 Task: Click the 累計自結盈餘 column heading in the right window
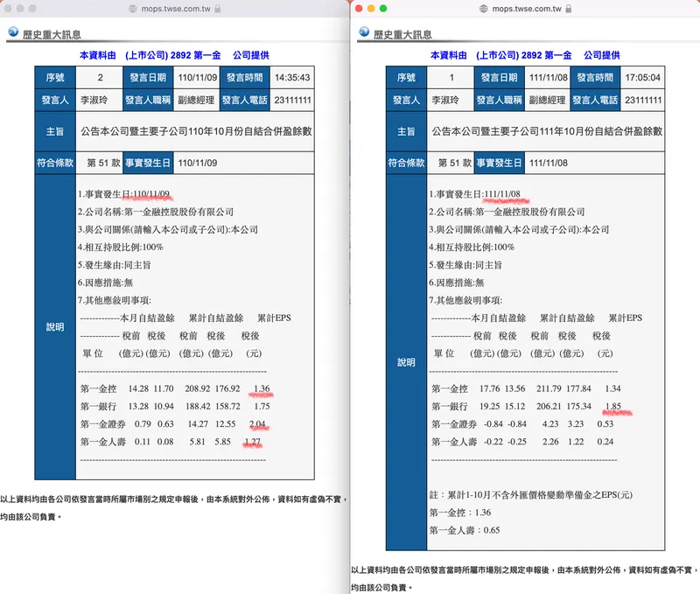click(567, 318)
